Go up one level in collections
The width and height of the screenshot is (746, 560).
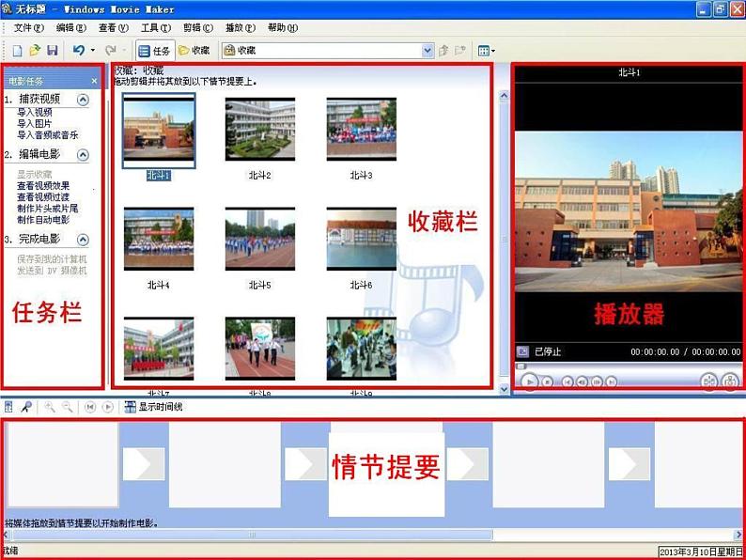443,51
